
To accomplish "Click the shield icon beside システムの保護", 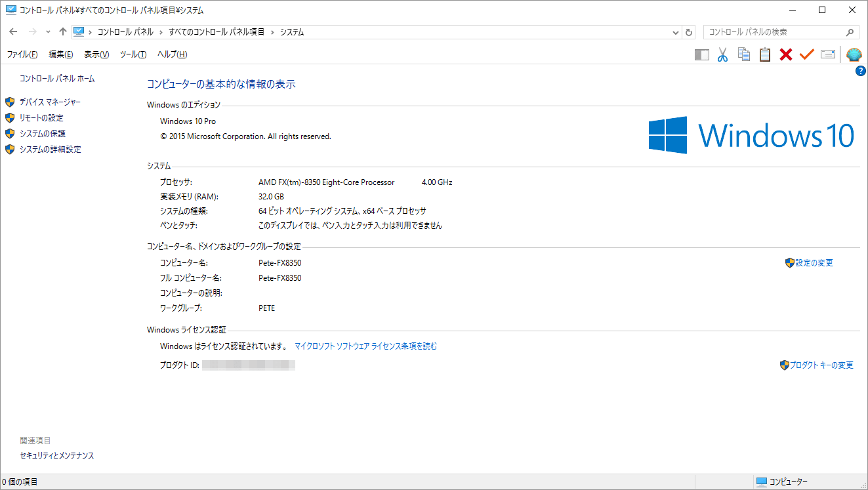I will tap(10, 134).
